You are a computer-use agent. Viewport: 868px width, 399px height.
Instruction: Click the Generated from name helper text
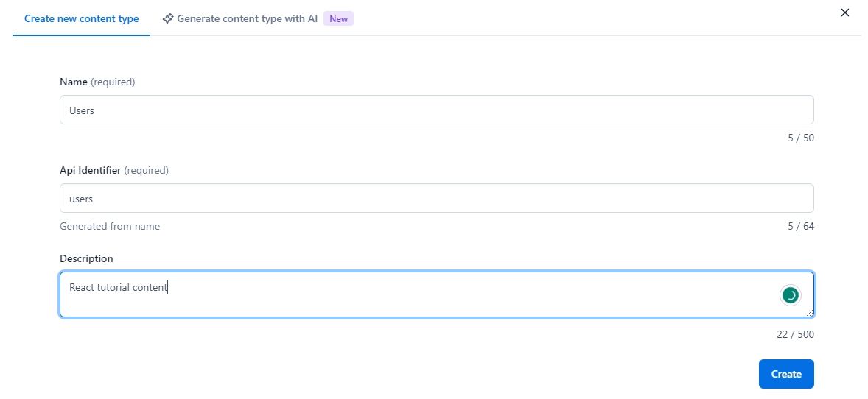[110, 226]
